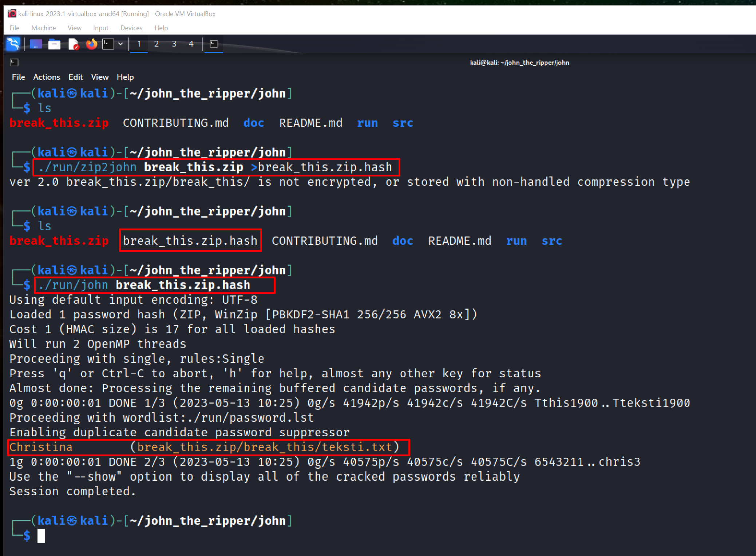Switch to workspace 3
Screen dimensions: 756x556
coord(174,44)
